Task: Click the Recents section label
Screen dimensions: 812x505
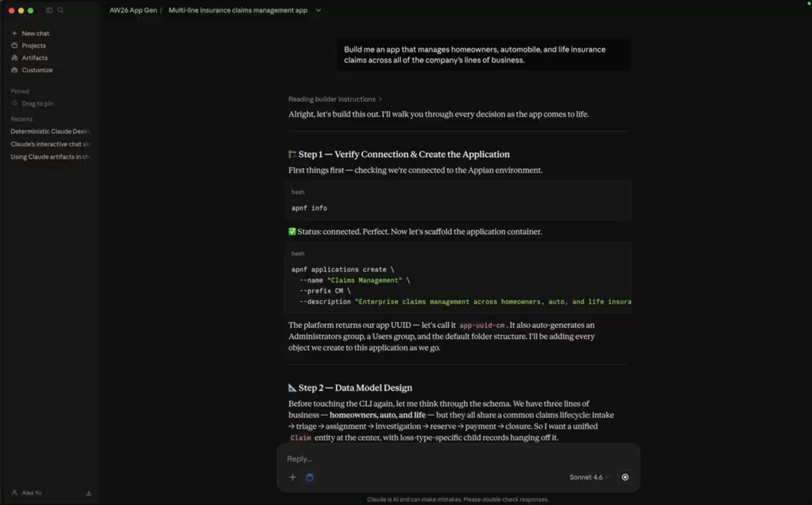Action: 21,119
